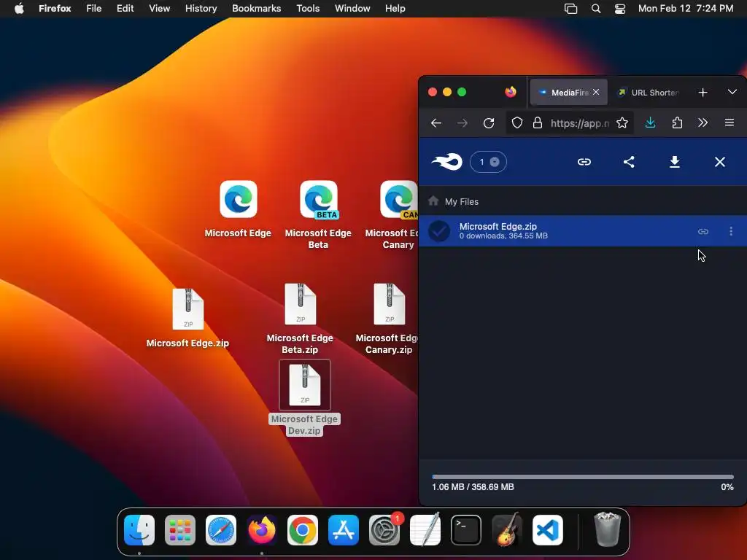
Task: Click the Stage Manager menu bar icon
Action: click(x=570, y=8)
